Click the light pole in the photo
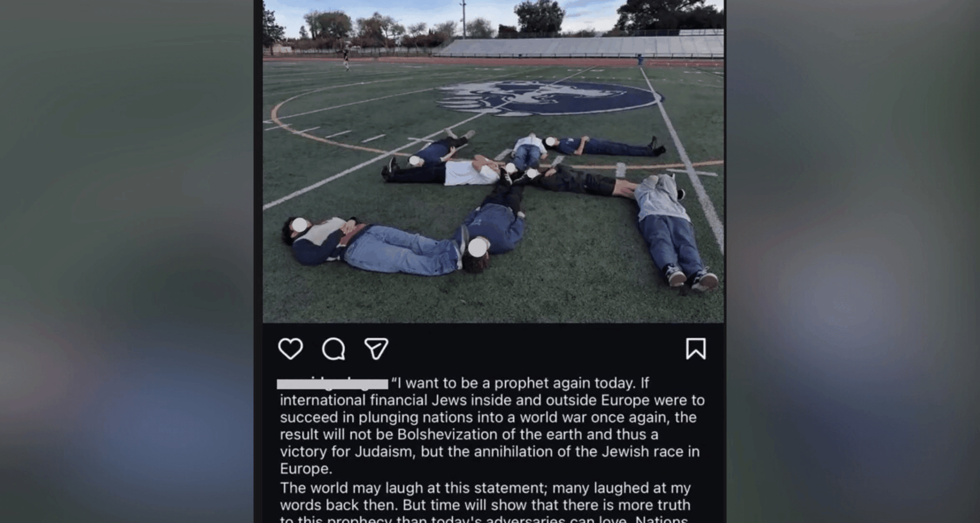 click(x=463, y=18)
